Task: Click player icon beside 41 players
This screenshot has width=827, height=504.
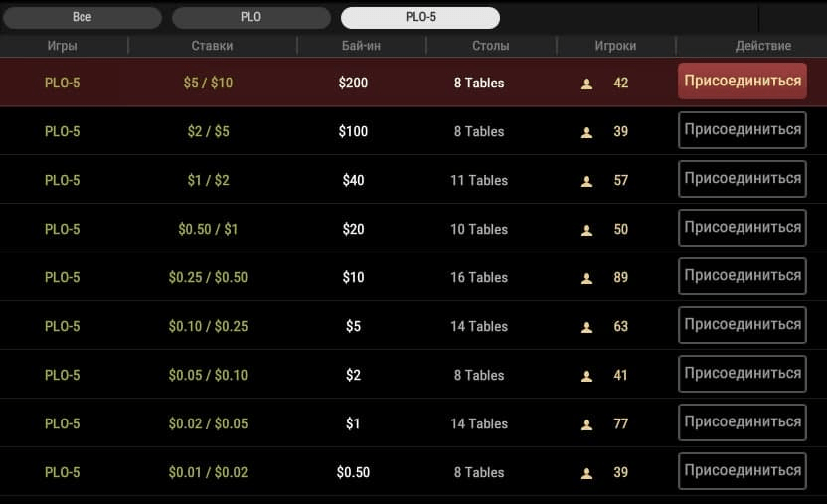Action: (586, 376)
